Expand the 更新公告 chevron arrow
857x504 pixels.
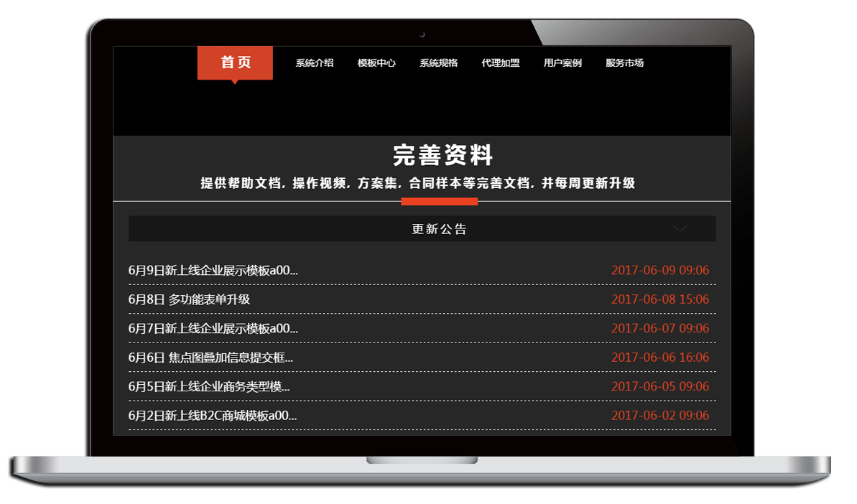coord(680,229)
